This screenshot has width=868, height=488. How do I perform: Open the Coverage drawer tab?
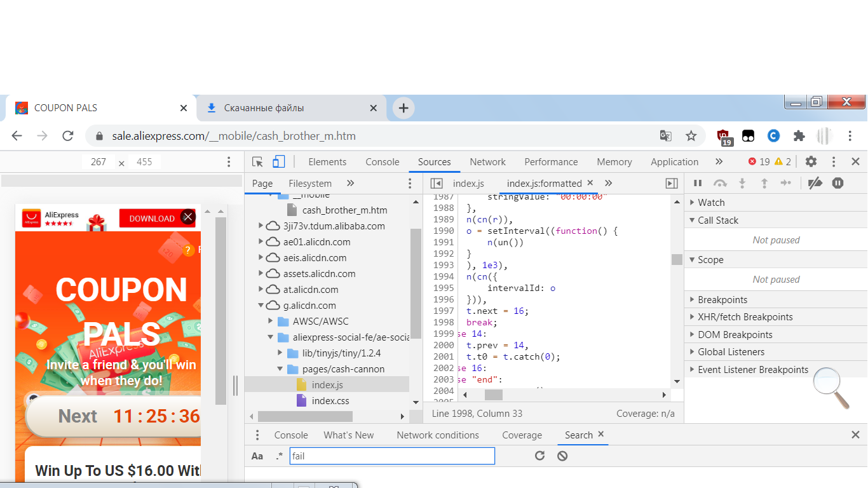[x=522, y=435]
